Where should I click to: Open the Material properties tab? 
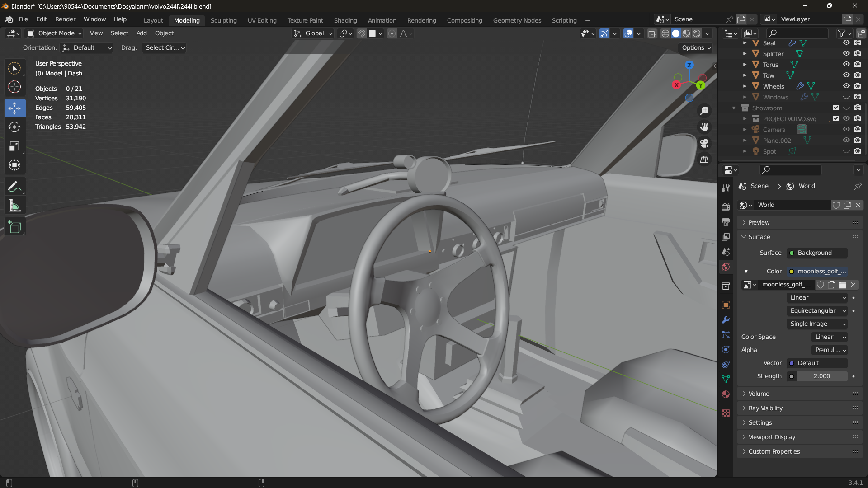pyautogui.click(x=726, y=394)
